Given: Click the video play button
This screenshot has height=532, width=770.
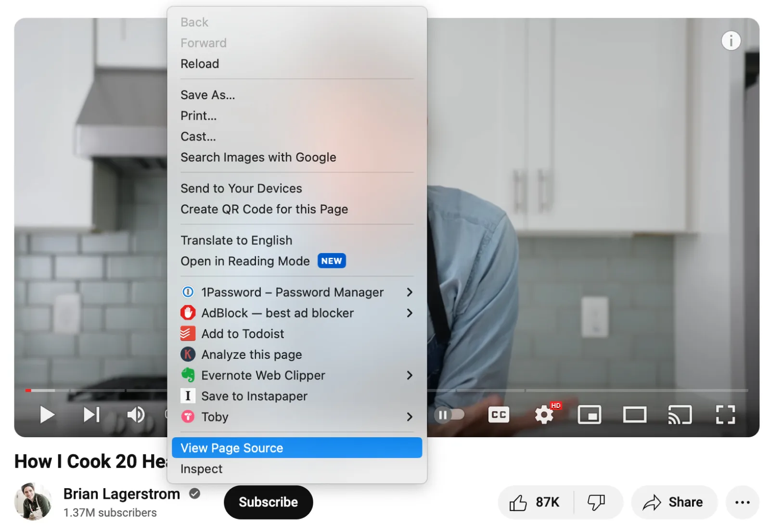Looking at the screenshot, I should [x=47, y=415].
